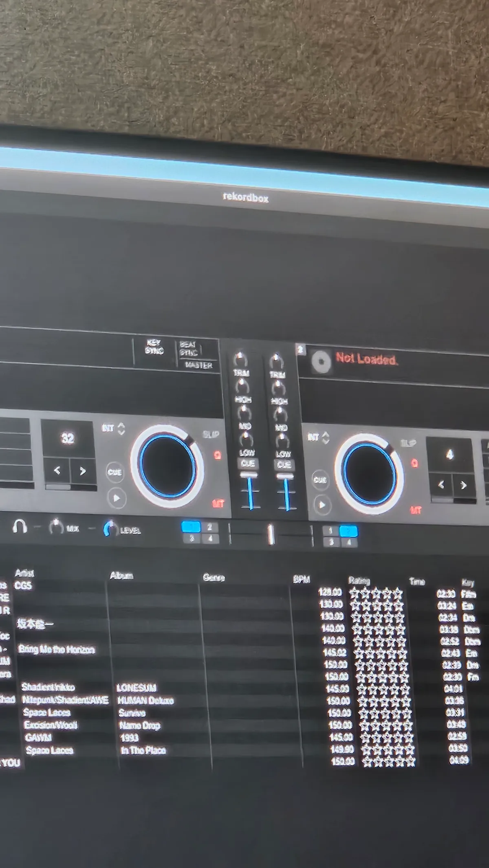Decrease beat loop size from 32 with left arrow
The height and width of the screenshot is (868, 489).
click(x=57, y=470)
